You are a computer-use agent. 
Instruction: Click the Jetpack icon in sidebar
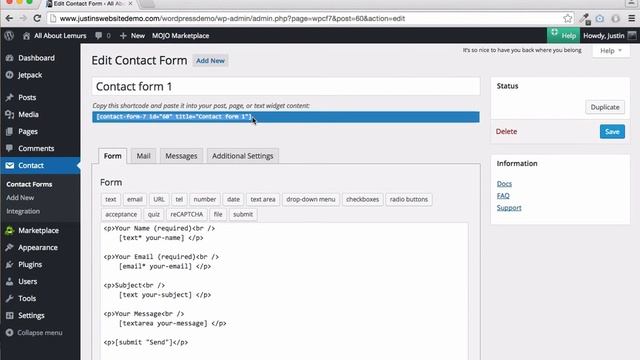[x=9, y=75]
